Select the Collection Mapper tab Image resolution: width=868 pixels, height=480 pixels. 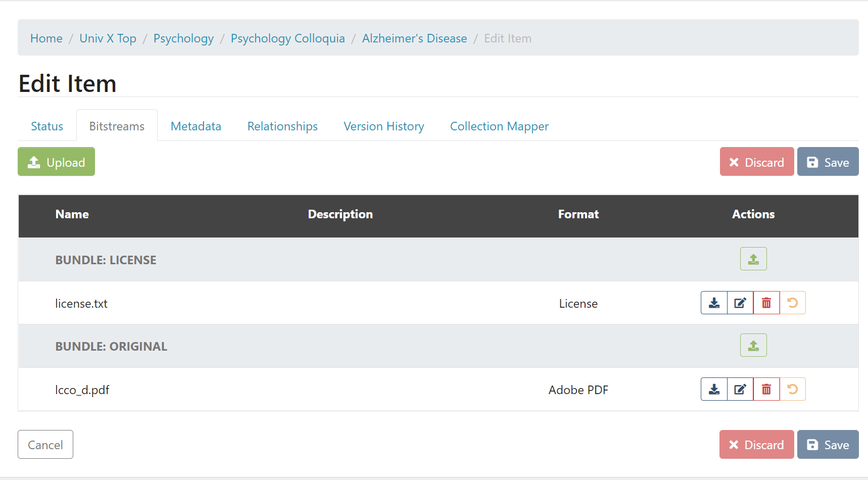[x=499, y=126]
